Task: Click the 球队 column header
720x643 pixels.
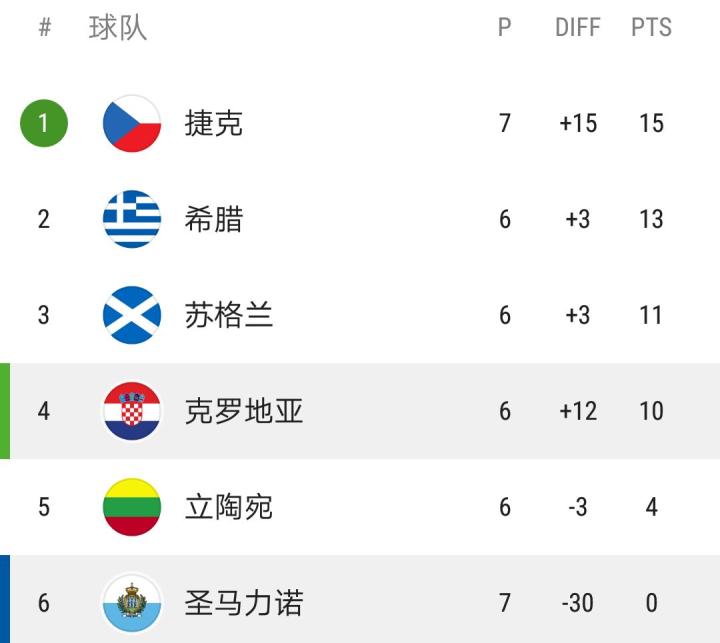Action: point(118,28)
